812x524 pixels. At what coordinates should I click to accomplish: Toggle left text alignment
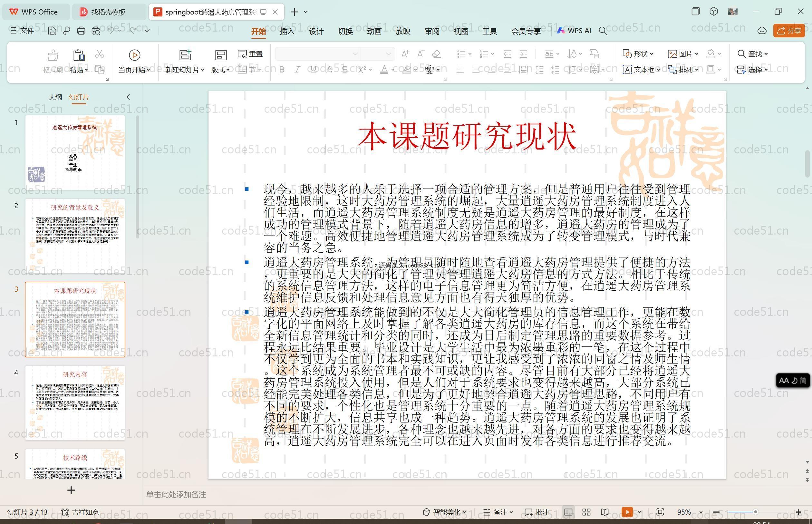(460, 70)
